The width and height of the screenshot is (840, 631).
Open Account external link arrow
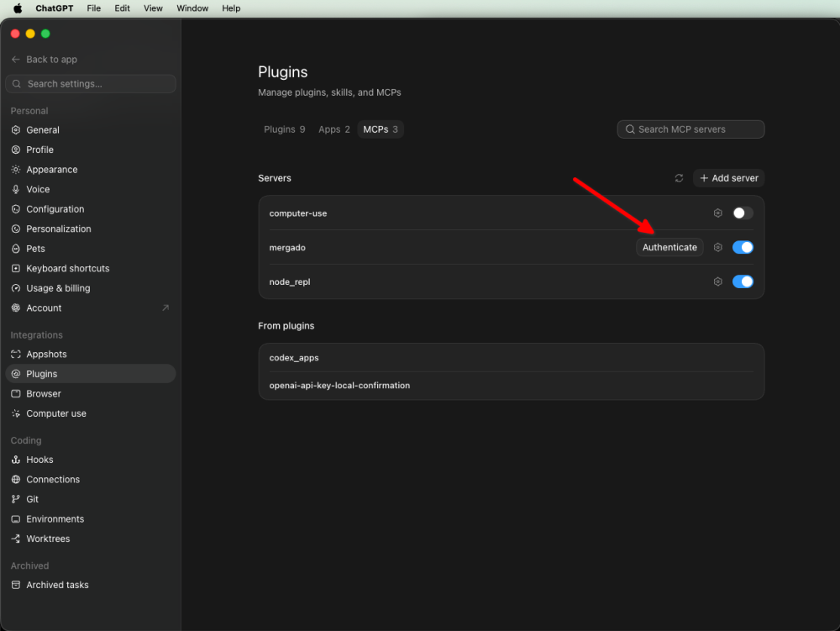point(165,308)
